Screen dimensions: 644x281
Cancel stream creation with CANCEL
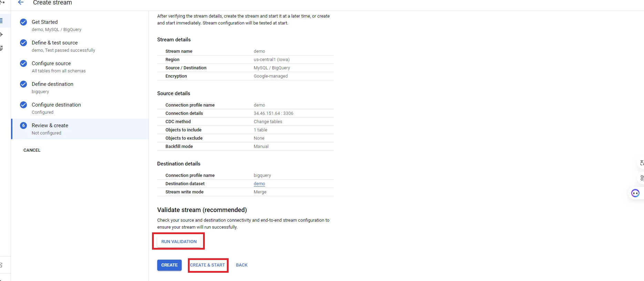pyautogui.click(x=32, y=150)
